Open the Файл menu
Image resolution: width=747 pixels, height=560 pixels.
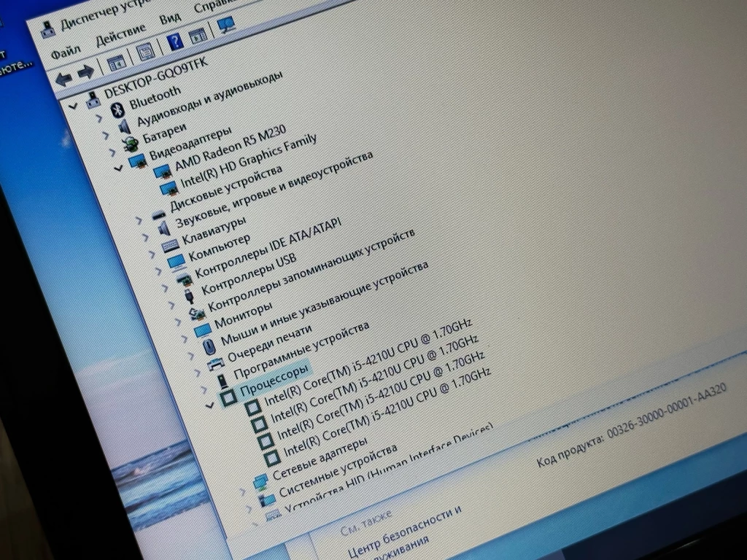point(66,50)
